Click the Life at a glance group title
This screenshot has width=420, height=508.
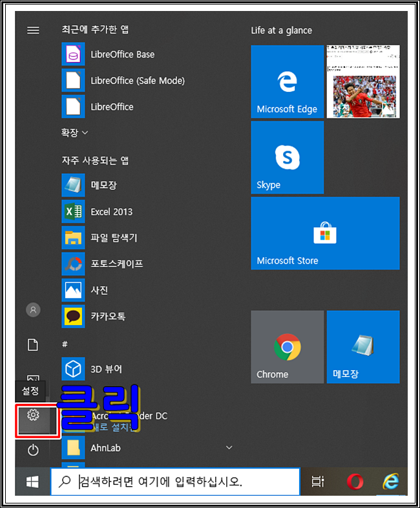click(x=282, y=30)
